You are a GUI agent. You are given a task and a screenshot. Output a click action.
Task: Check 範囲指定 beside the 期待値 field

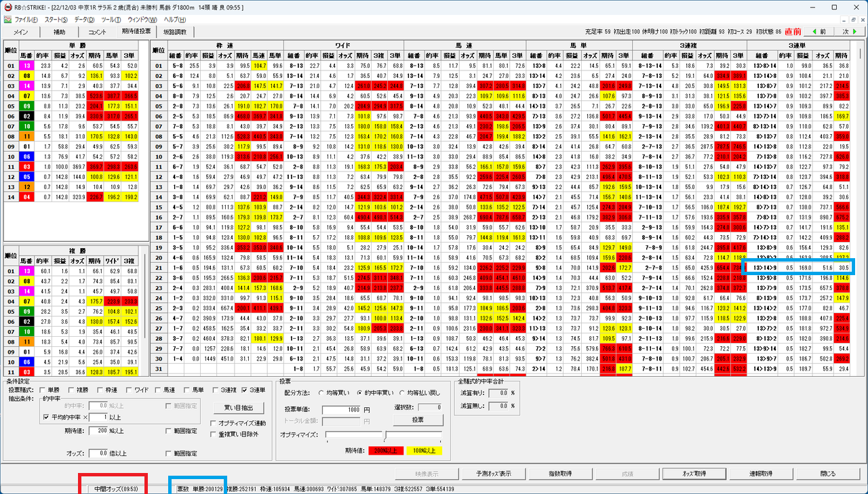click(168, 430)
